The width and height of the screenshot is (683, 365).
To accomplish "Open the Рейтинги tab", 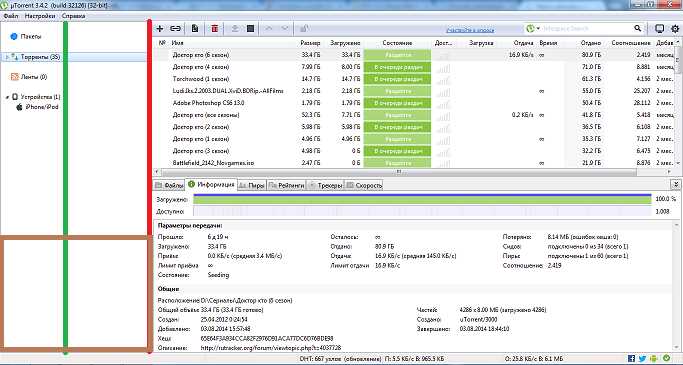I will point(286,185).
